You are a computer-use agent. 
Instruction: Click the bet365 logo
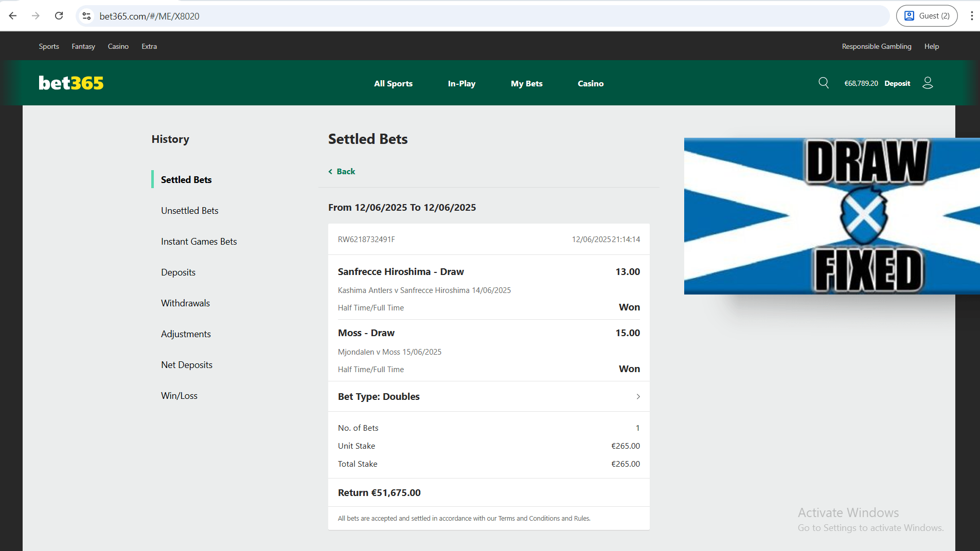(71, 83)
